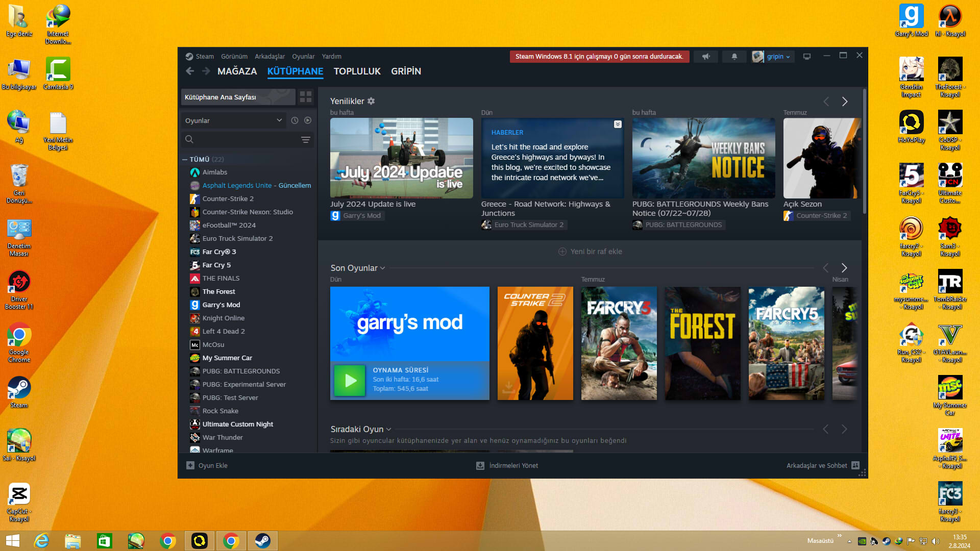Viewport: 980px width, 551px height.
Task: Open advanced filter options icon
Action: (306, 140)
